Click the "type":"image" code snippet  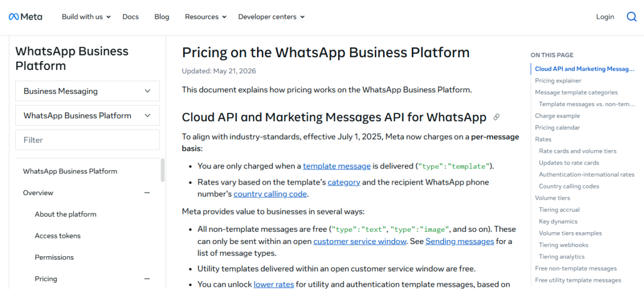(x=419, y=230)
